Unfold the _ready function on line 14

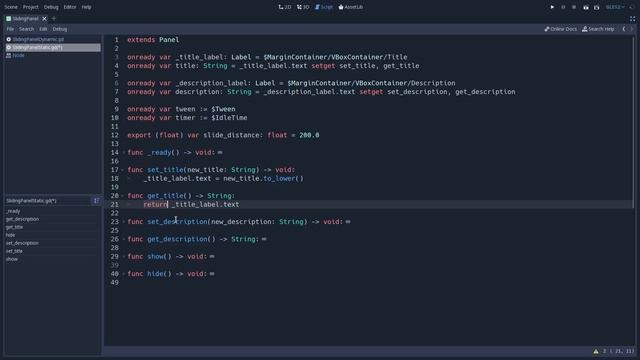click(124, 153)
